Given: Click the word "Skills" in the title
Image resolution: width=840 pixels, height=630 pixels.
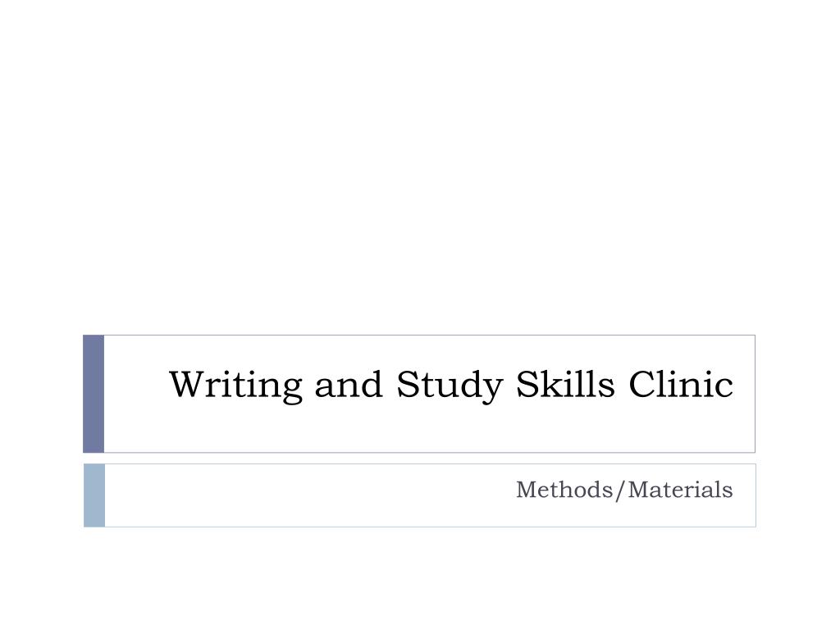Looking at the screenshot, I should pyautogui.click(x=565, y=384).
